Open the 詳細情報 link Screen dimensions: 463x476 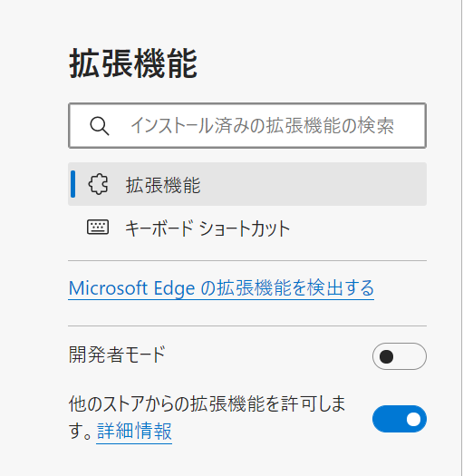[x=134, y=431]
